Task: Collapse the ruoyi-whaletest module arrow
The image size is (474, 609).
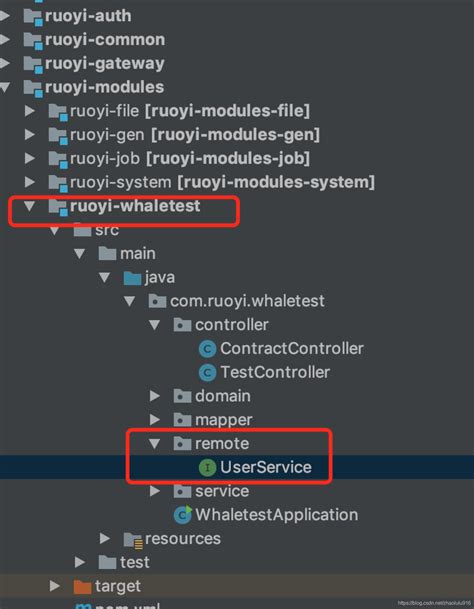Action: pyautogui.click(x=30, y=206)
